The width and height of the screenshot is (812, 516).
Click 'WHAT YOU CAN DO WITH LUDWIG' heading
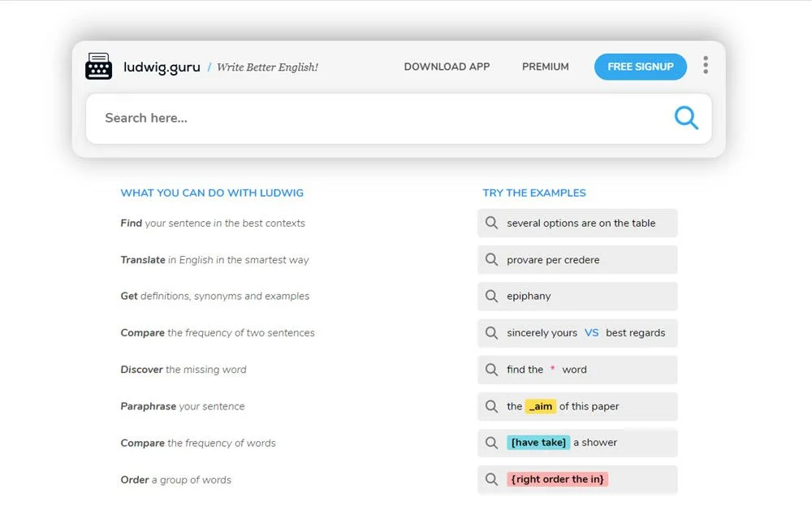(212, 193)
